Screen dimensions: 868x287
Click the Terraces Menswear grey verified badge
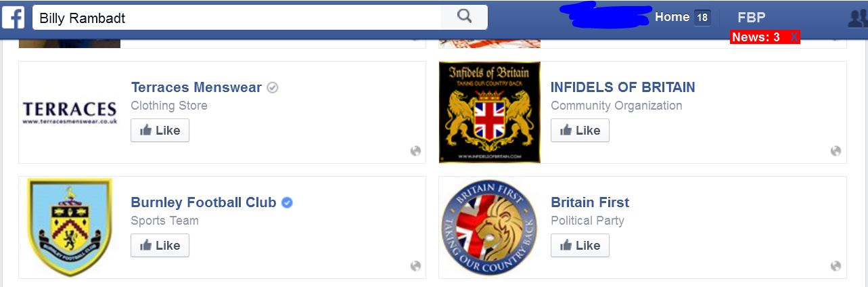pos(273,87)
